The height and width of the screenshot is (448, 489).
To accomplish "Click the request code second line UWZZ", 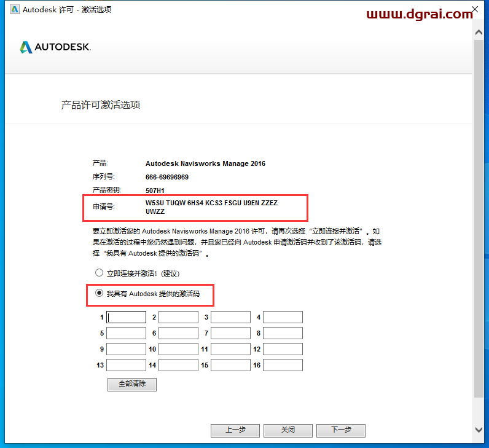I will point(155,211).
